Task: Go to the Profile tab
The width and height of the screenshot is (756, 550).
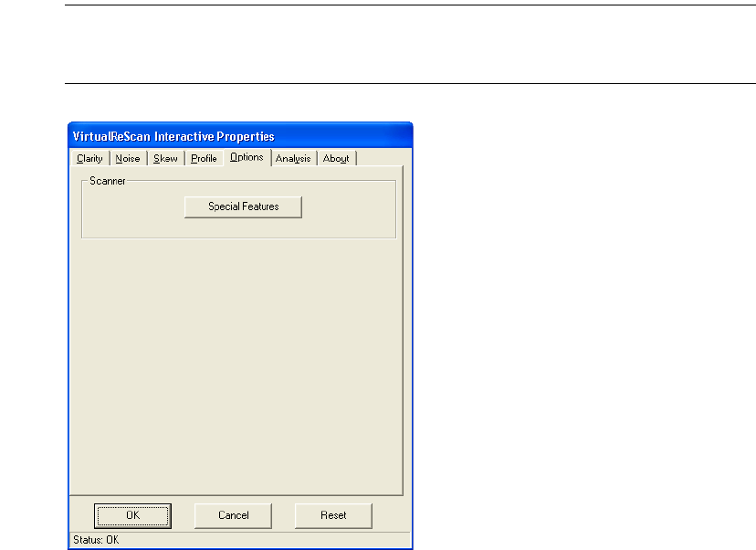Action: click(x=204, y=158)
